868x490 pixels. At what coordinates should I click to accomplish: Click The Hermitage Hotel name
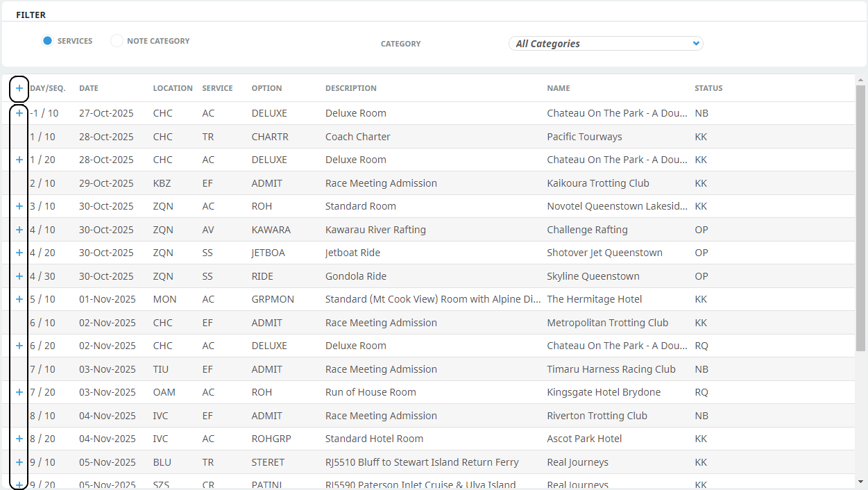595,299
